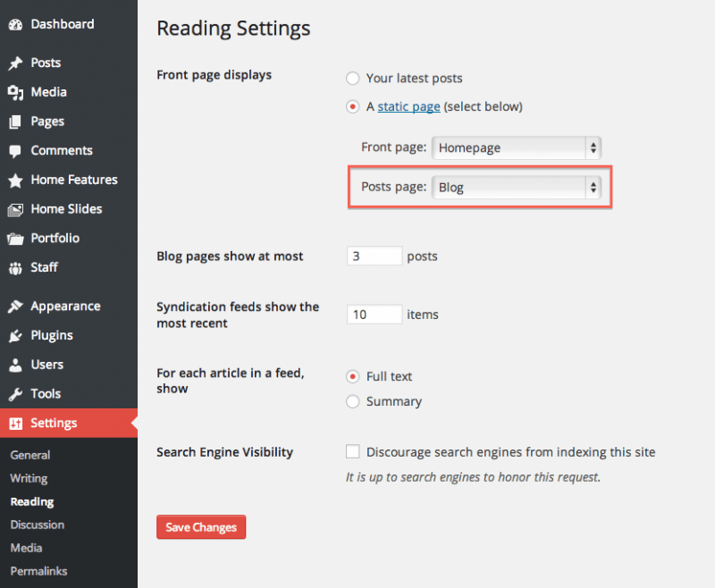
Task: Click the Dashboard gauge icon
Action: [15, 25]
